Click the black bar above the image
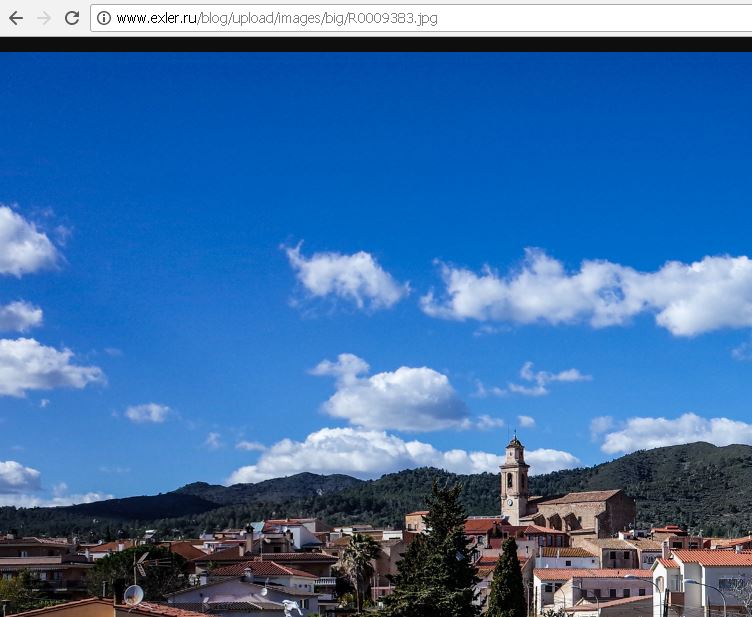 376,44
